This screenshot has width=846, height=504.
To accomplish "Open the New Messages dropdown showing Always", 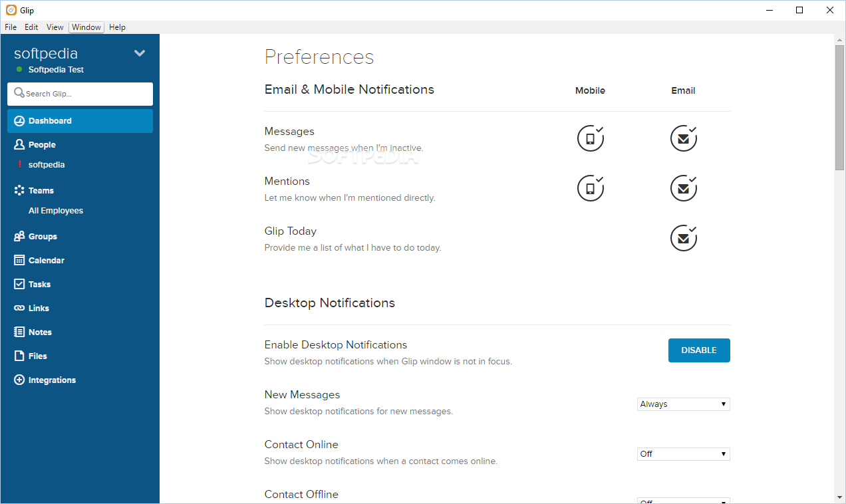I will [x=684, y=404].
